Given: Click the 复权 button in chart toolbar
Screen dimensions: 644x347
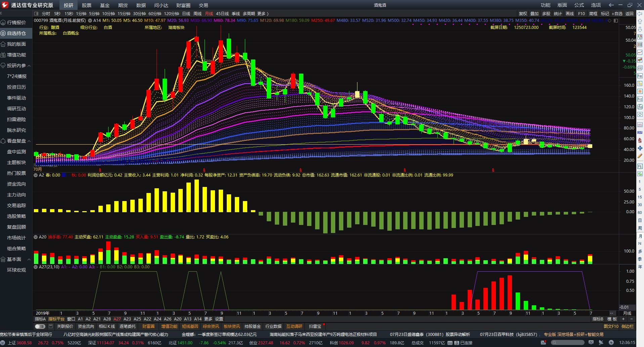Looking at the screenshot, I should [x=523, y=13].
